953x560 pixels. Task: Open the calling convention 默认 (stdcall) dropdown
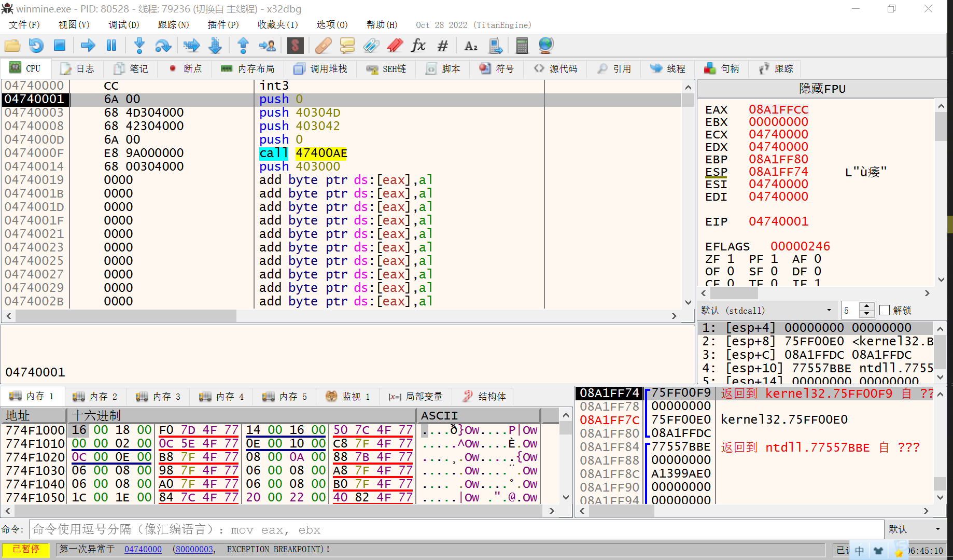(x=766, y=310)
